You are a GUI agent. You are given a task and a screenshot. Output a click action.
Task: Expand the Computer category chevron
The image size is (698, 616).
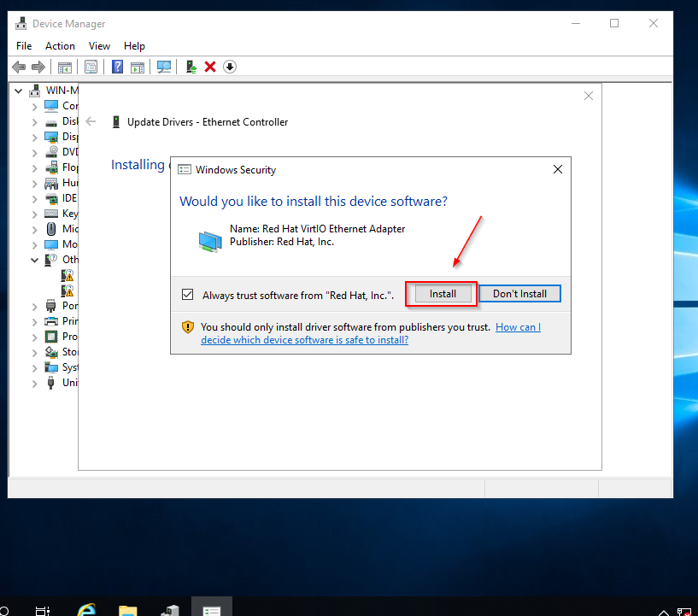click(x=35, y=107)
